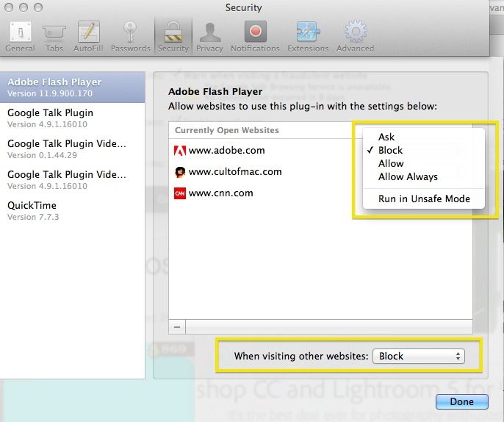Open the Advanced gear preferences
The image size is (504, 422).
355,36
